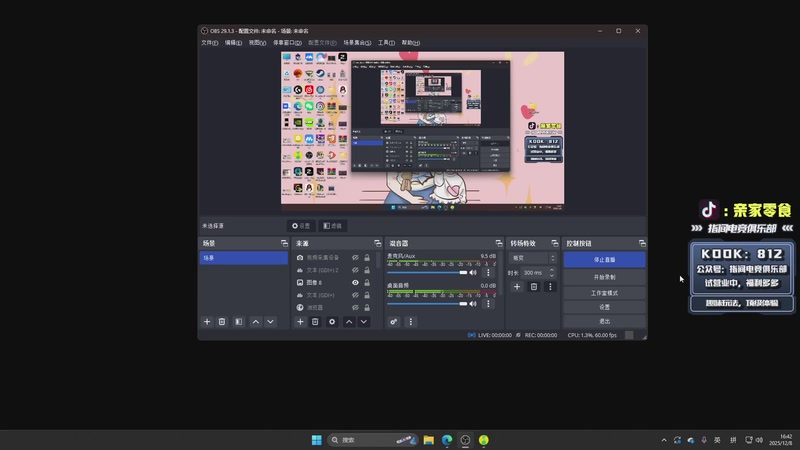The width and height of the screenshot is (800, 450).
Task: Add a new scene with the Scenes plus icon
Action: click(x=207, y=321)
